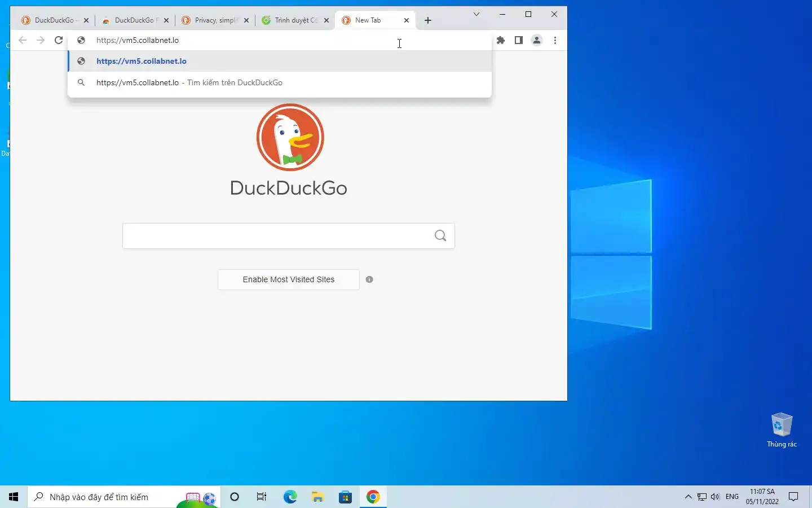This screenshot has width=812, height=508.
Task: Open Task View on taskbar
Action: [262, 497]
